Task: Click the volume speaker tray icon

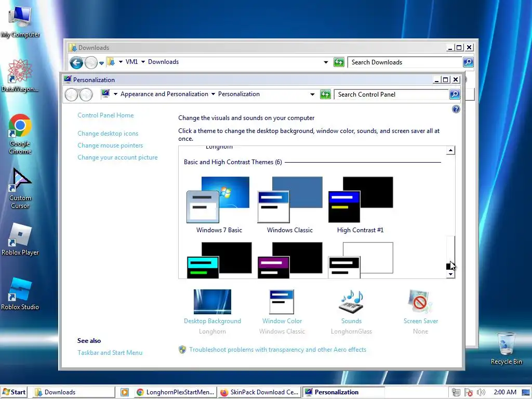Action: pyautogui.click(x=481, y=392)
